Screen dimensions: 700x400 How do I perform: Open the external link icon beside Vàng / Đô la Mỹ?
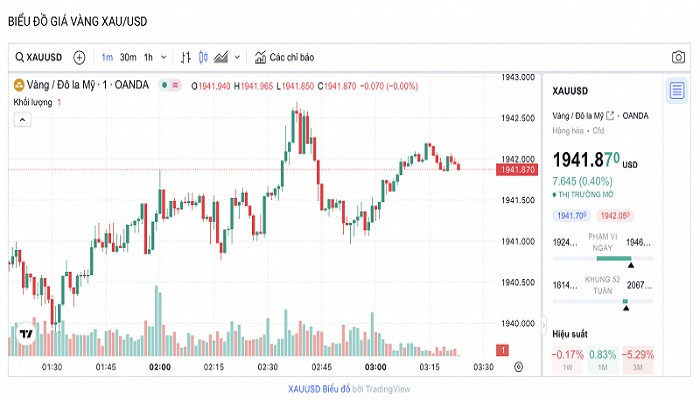click(x=610, y=116)
